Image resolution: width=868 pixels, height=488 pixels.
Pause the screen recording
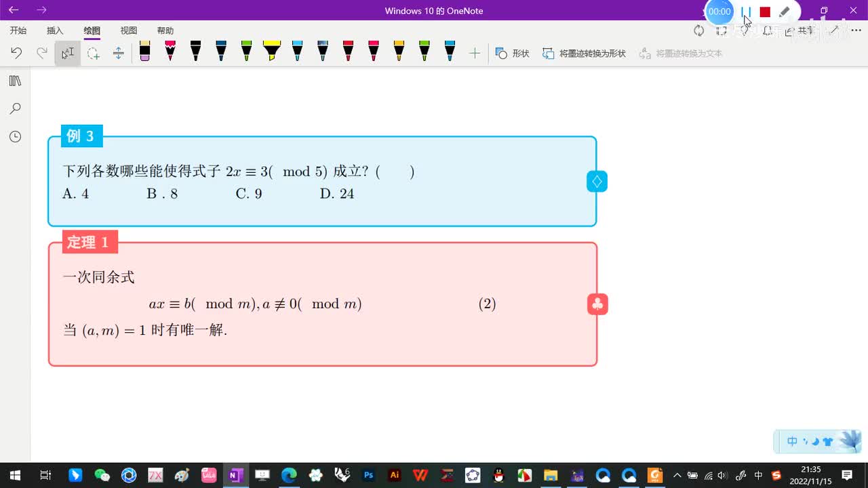point(746,12)
